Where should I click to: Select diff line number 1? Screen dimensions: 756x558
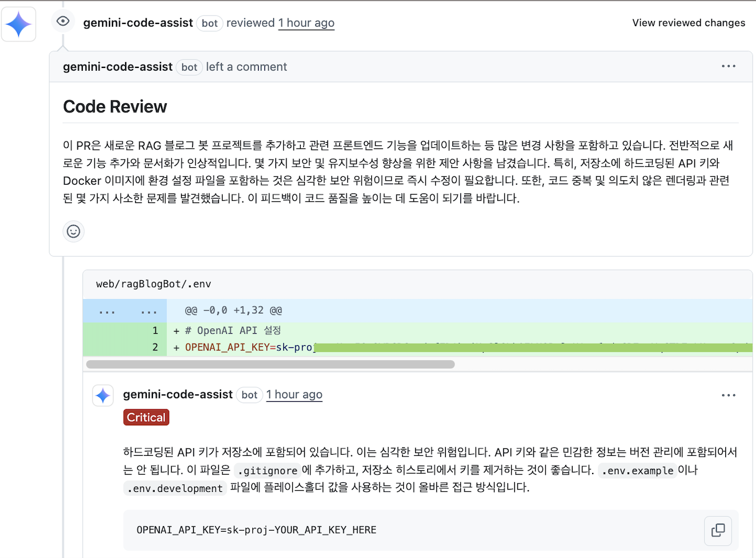click(155, 330)
